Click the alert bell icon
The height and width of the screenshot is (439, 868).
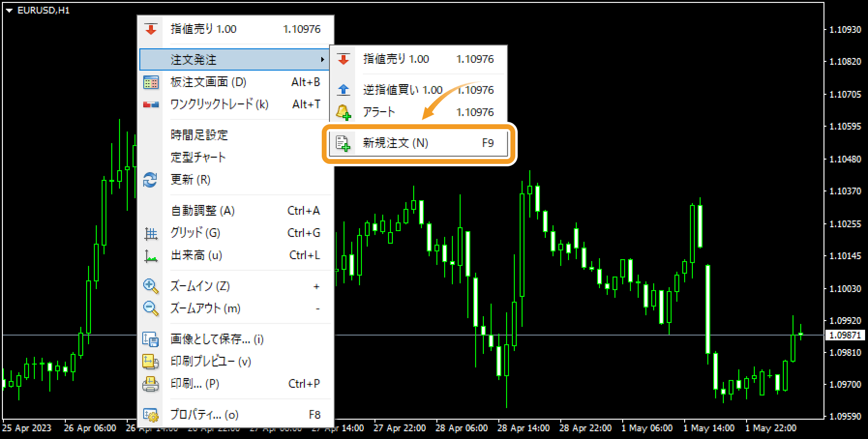(x=343, y=112)
